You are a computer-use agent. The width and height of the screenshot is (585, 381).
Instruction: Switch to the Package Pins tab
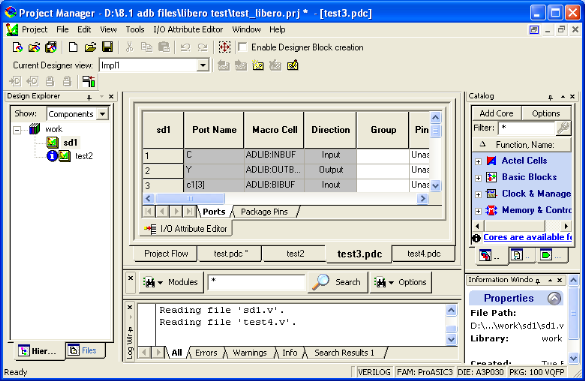click(264, 212)
